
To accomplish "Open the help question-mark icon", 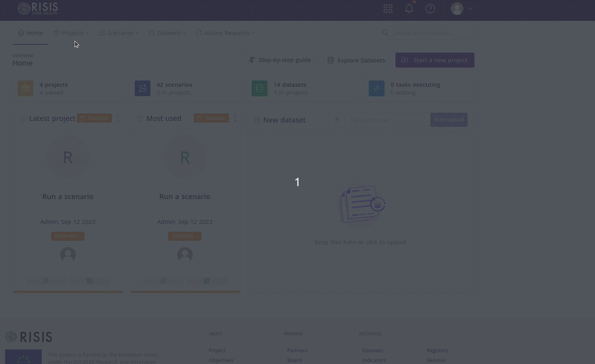I will click(x=430, y=9).
